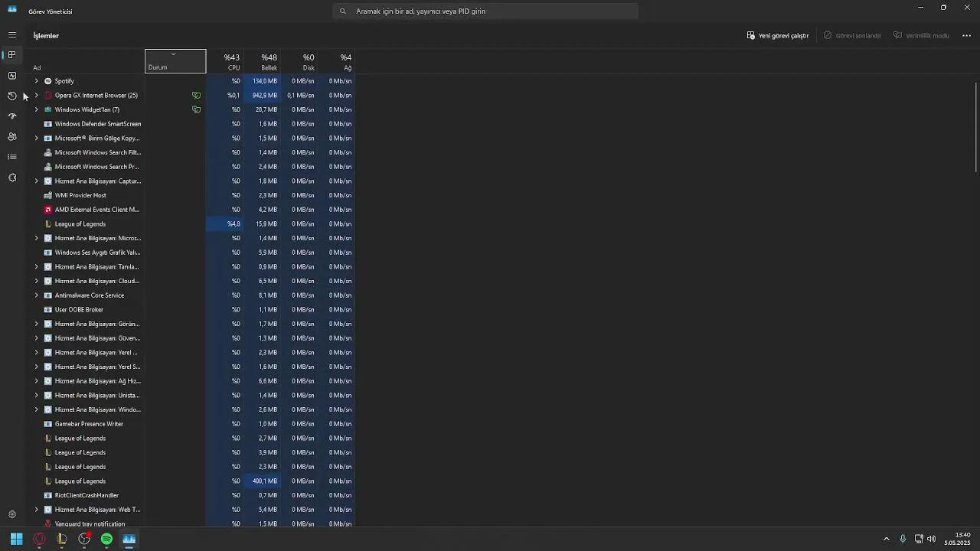This screenshot has width=980, height=551.
Task: Select League of Legends row with %4,8 CPU
Action: [x=191, y=224]
